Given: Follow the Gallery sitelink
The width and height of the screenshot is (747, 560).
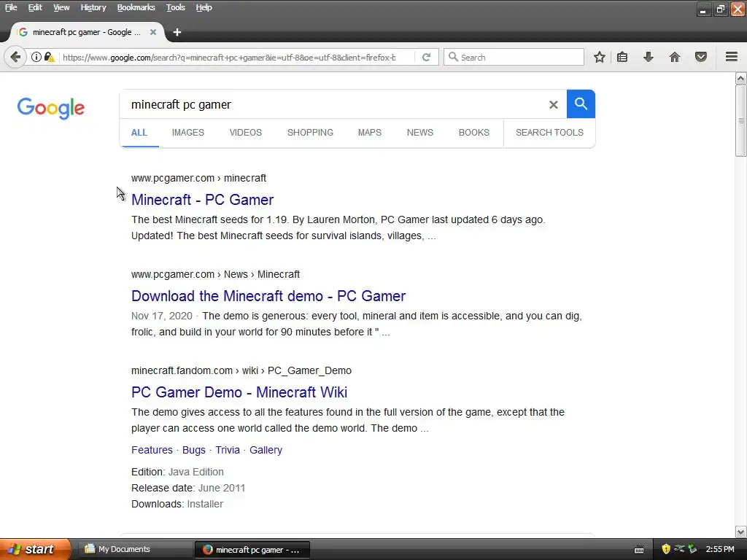Looking at the screenshot, I should [266, 450].
